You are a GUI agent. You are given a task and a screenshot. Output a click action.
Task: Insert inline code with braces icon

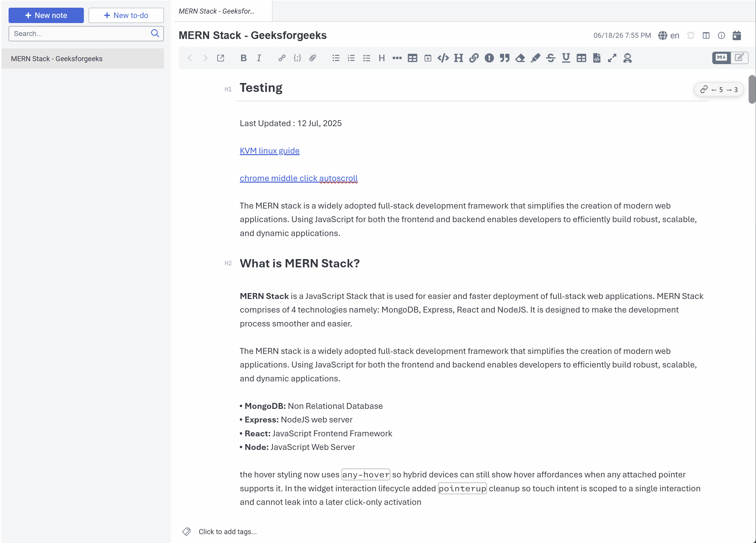point(297,58)
